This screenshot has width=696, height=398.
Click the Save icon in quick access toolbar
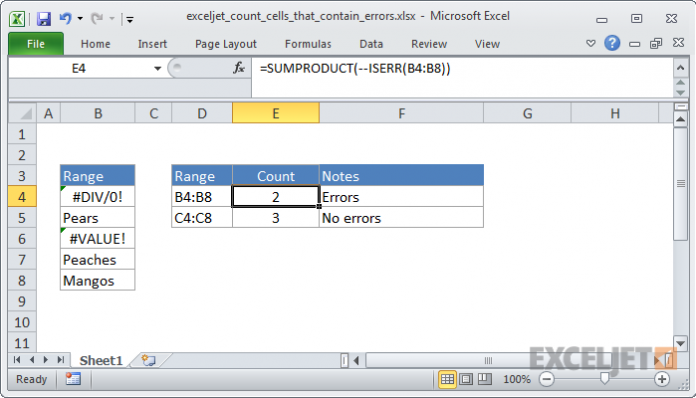pos(44,19)
